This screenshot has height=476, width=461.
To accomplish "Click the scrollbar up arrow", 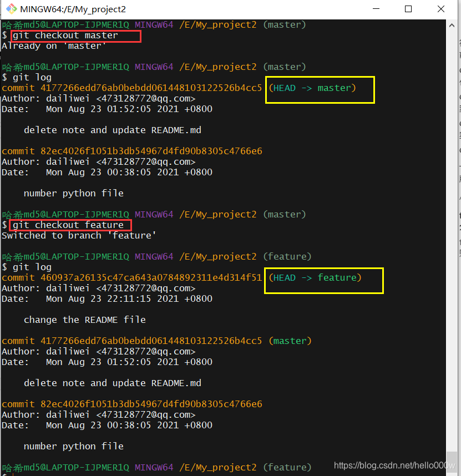I will (452, 26).
